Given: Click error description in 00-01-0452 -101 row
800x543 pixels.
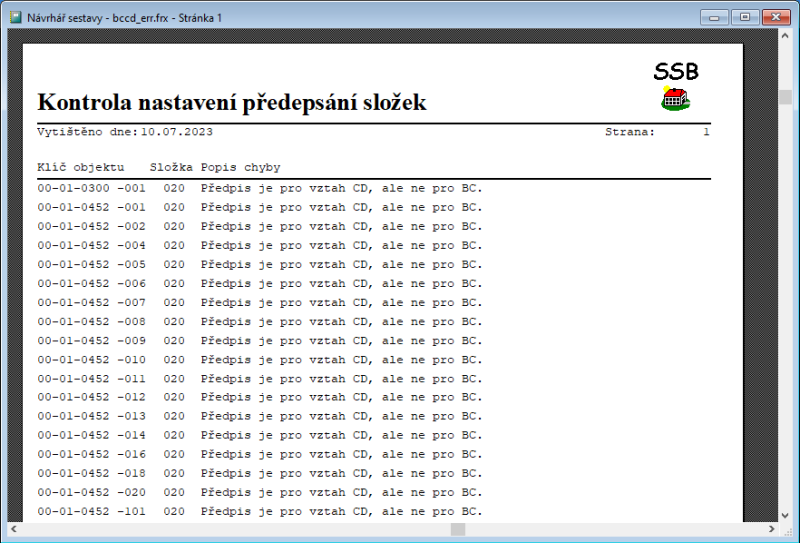Looking at the screenshot, I should click(x=341, y=511).
